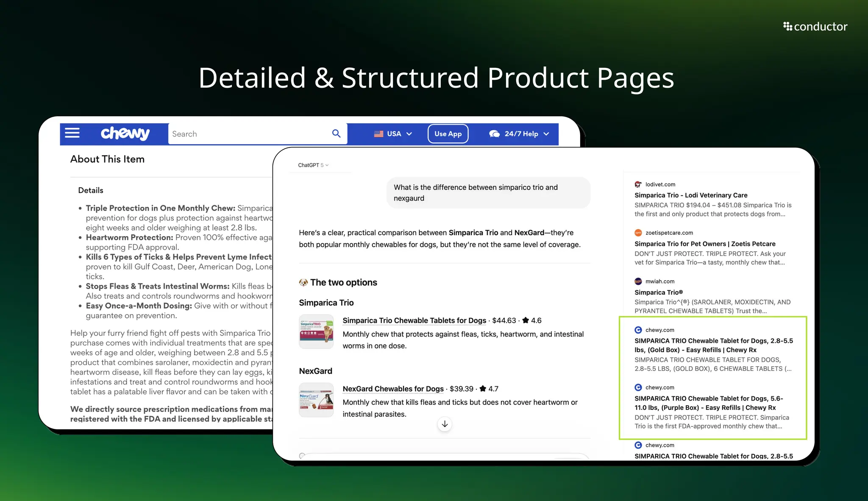
Task: Click the Simparica Trio product thumbnail
Action: (316, 331)
